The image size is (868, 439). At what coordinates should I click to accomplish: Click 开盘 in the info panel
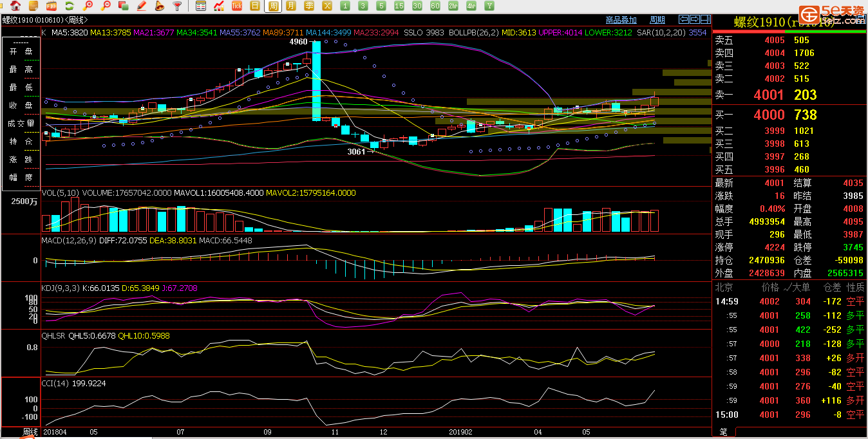pyautogui.click(x=21, y=51)
